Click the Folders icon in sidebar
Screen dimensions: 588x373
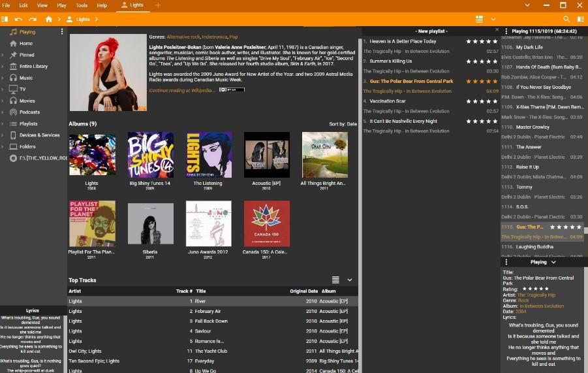(x=13, y=146)
